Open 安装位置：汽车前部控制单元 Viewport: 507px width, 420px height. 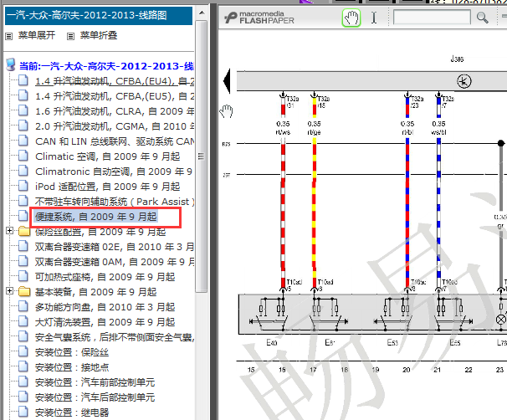tap(95, 382)
